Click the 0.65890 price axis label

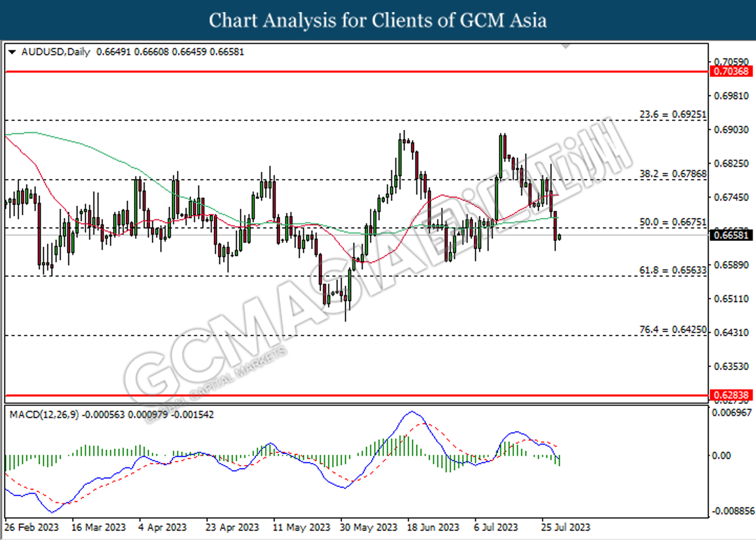coord(731,265)
